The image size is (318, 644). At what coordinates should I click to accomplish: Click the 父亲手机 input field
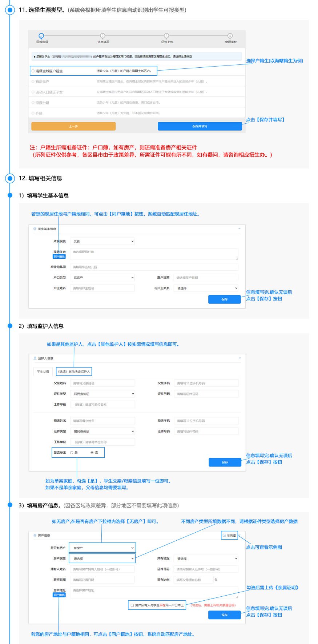[206, 383]
